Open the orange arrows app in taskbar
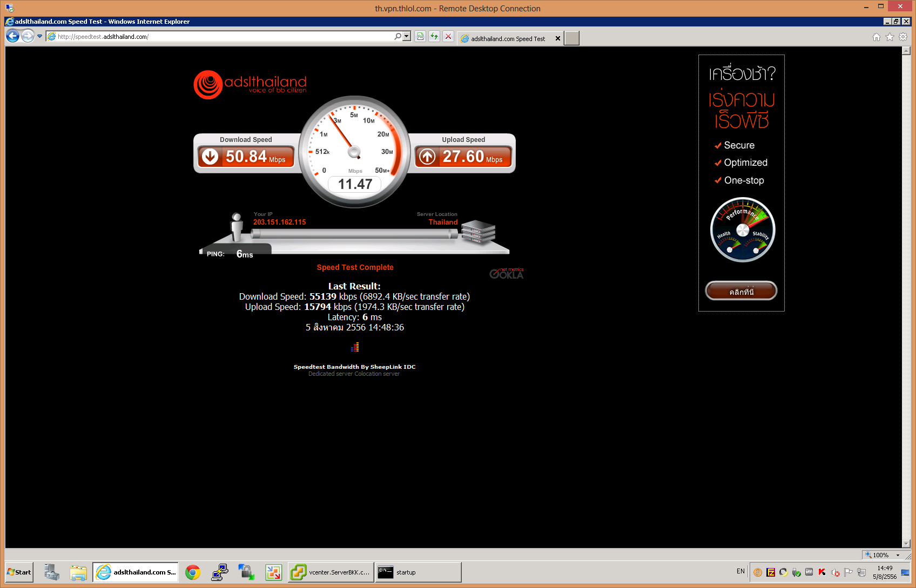 pyautogui.click(x=274, y=572)
